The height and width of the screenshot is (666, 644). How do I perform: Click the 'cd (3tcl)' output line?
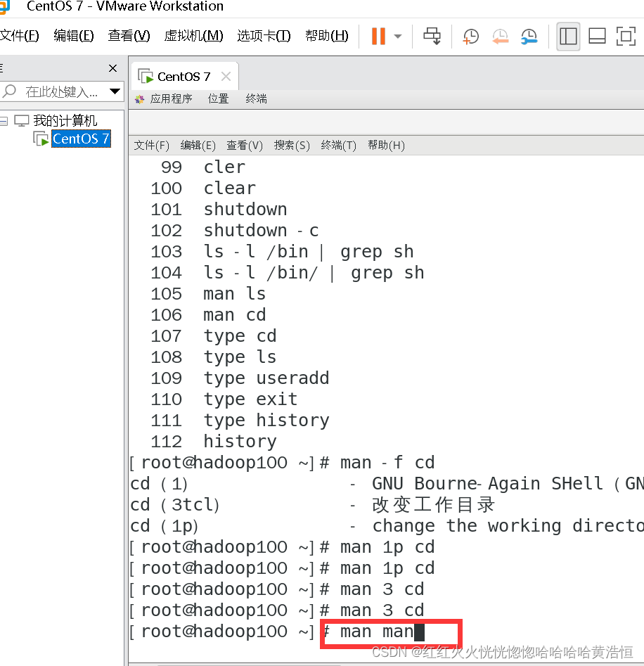314,505
